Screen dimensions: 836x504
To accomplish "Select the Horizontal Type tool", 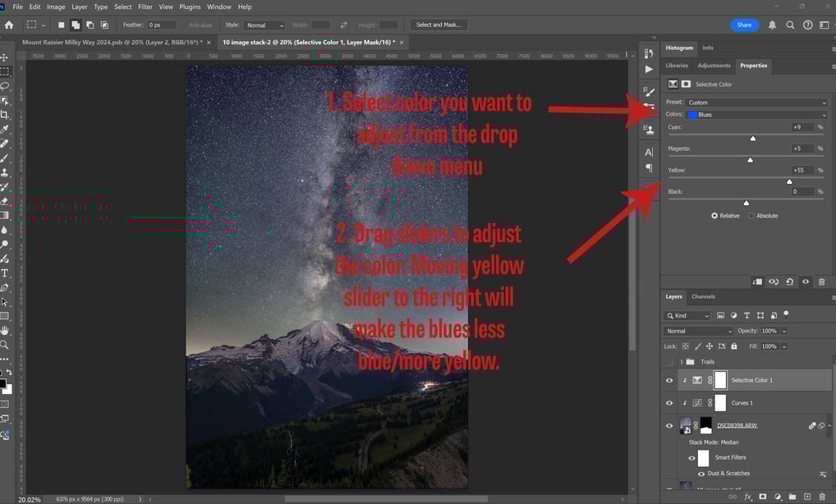I will (5, 273).
